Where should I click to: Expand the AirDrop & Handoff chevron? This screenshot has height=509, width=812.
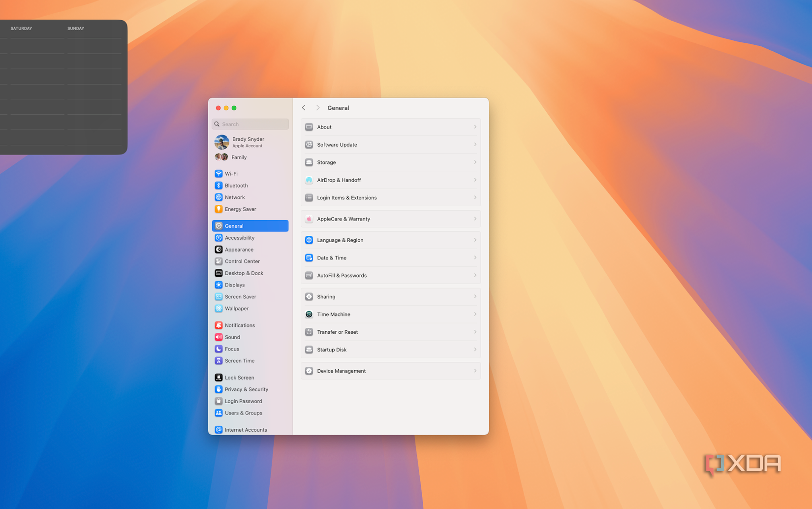click(475, 180)
